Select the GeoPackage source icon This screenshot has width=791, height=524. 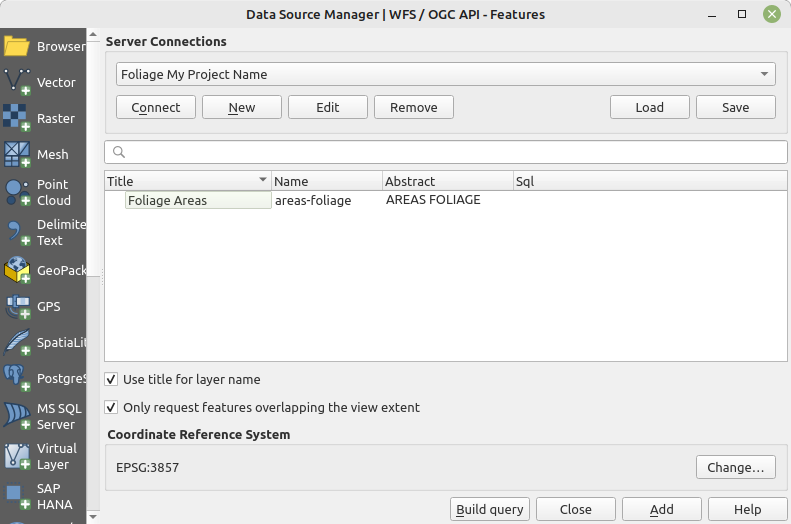(x=17, y=270)
